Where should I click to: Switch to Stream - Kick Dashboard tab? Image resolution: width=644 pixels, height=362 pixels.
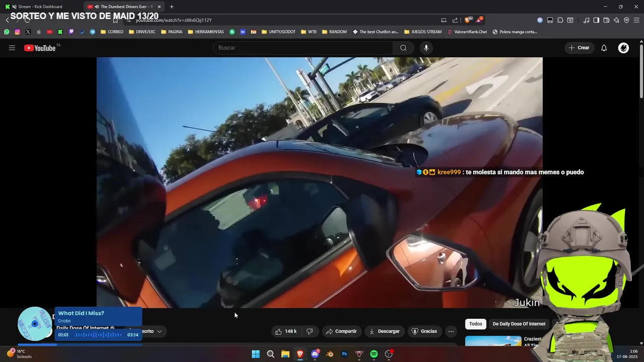pyautogui.click(x=41, y=7)
